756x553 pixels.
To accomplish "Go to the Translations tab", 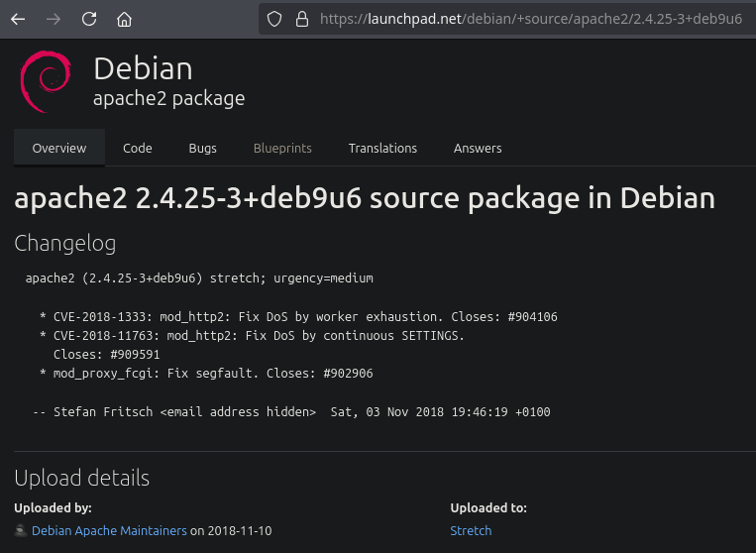I will [x=382, y=148].
